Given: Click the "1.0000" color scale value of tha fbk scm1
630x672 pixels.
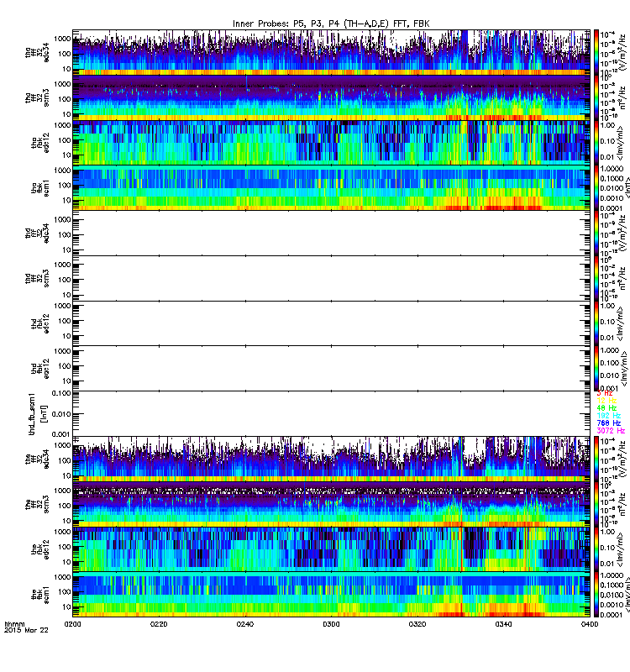Looking at the screenshot, I should coord(612,169).
